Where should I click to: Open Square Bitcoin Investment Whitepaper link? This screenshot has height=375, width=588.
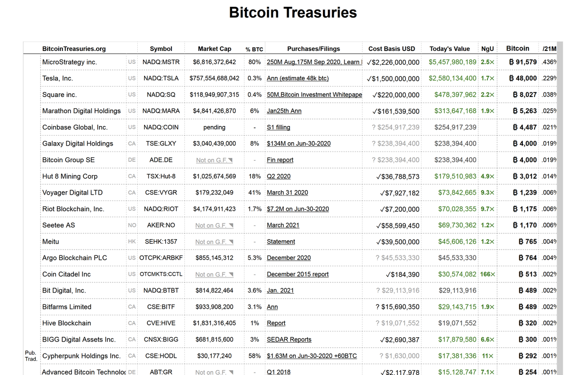click(314, 95)
